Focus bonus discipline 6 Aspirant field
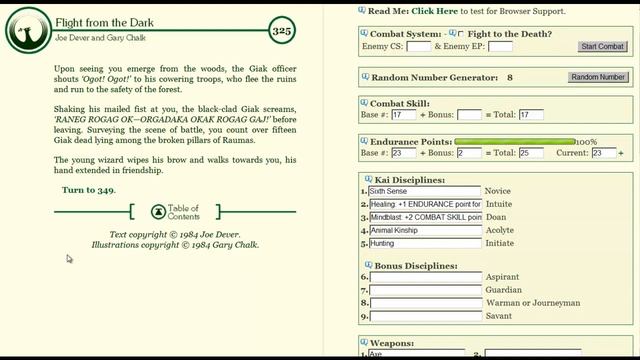Viewport: 640px width, 360px height. click(x=426, y=277)
